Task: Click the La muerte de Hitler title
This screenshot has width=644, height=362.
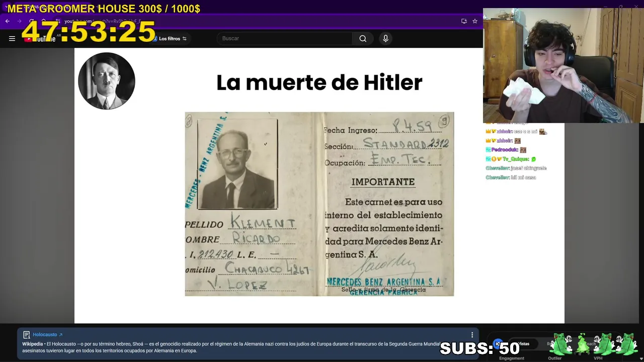Action: pos(319,82)
